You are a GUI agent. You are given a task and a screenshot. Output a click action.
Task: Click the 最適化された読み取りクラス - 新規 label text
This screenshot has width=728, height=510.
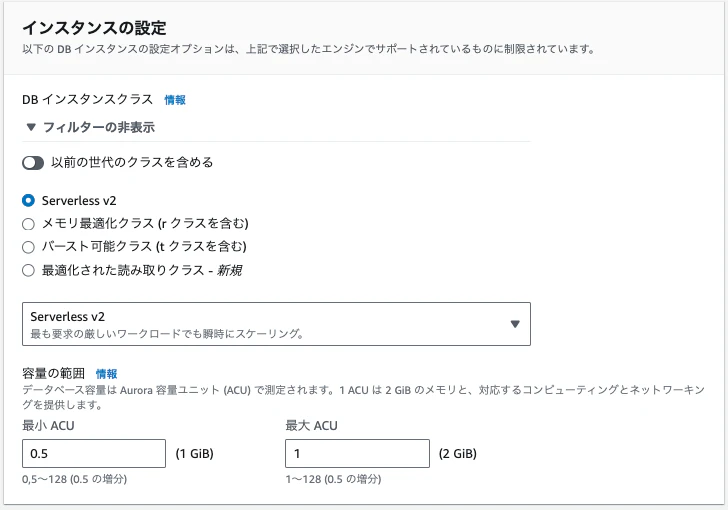tap(141, 270)
